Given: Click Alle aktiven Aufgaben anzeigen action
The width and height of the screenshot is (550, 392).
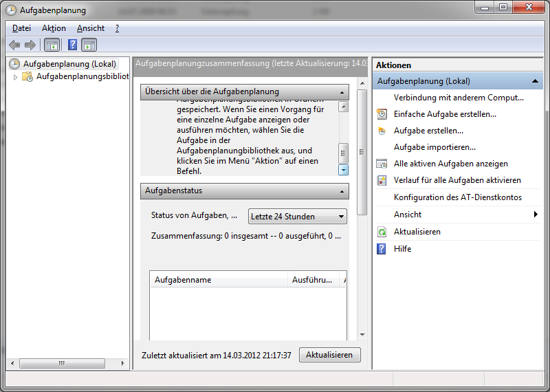Looking at the screenshot, I should click(451, 164).
